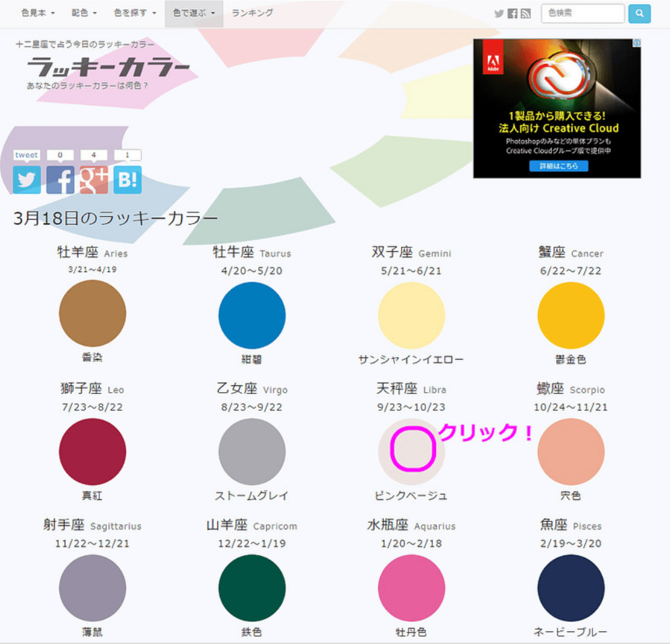Click the ad info icon on Adobe banner
The width and height of the screenshot is (670, 644).
tap(637, 42)
